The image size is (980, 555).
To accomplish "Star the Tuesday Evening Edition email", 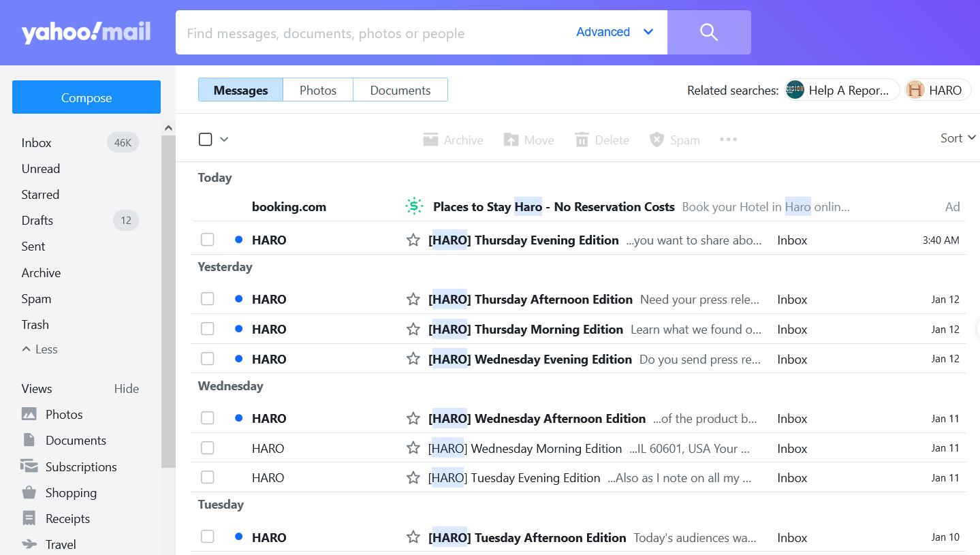I will click(x=413, y=477).
